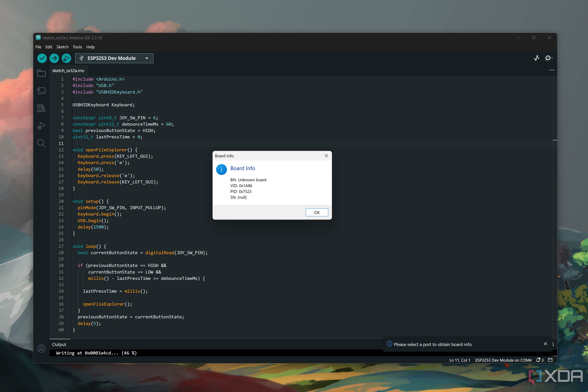Click the 'USBHIDKeyboard Keyboard;' code line
Viewport: 588px width, 392px height.
tap(103, 105)
